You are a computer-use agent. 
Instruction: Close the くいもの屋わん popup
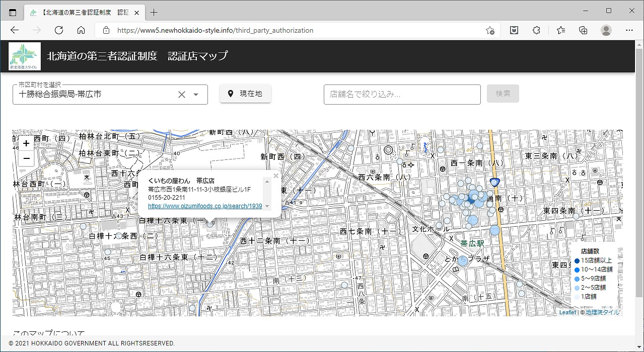[x=275, y=176]
